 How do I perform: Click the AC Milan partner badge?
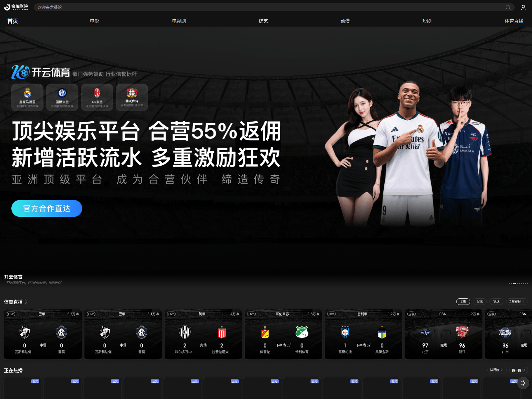(97, 97)
